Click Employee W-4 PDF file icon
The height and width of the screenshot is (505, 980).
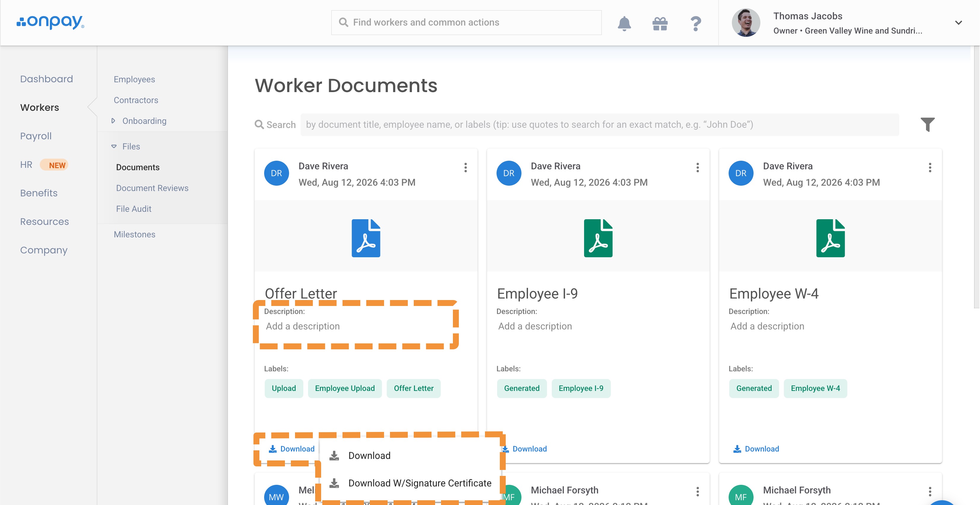point(830,238)
